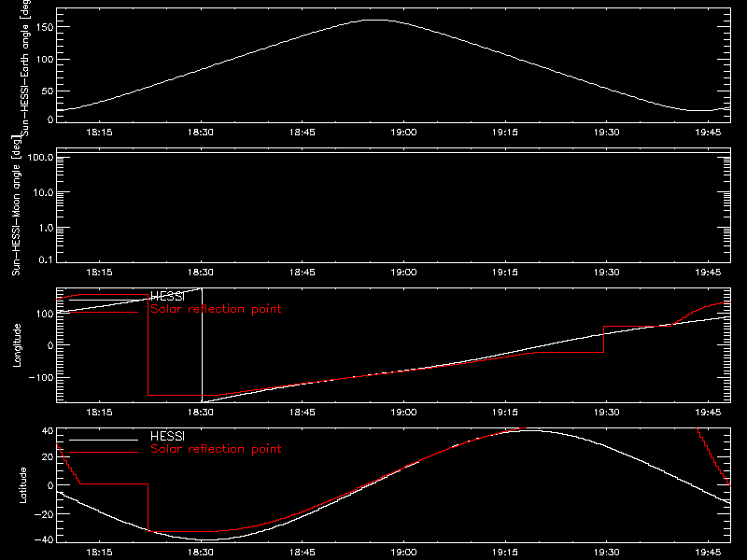
Task: Click the Sun-HESSI-Moon angle axis title
Action: [x=16, y=205]
